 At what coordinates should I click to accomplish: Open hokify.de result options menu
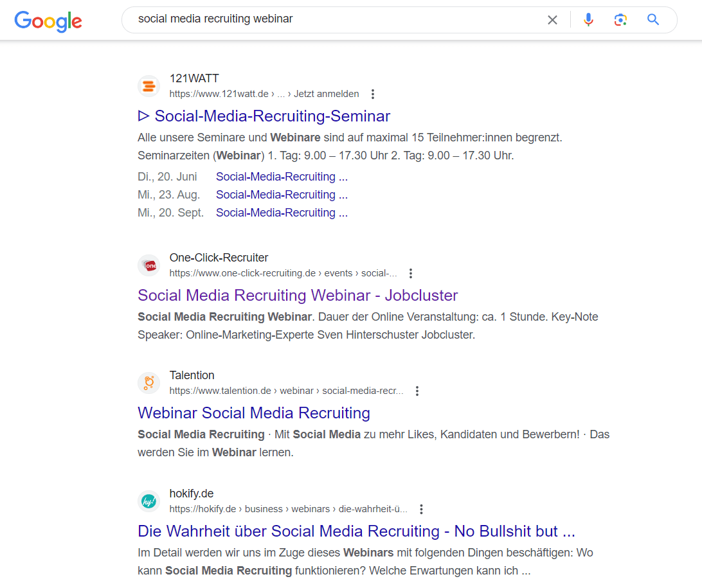click(x=421, y=508)
